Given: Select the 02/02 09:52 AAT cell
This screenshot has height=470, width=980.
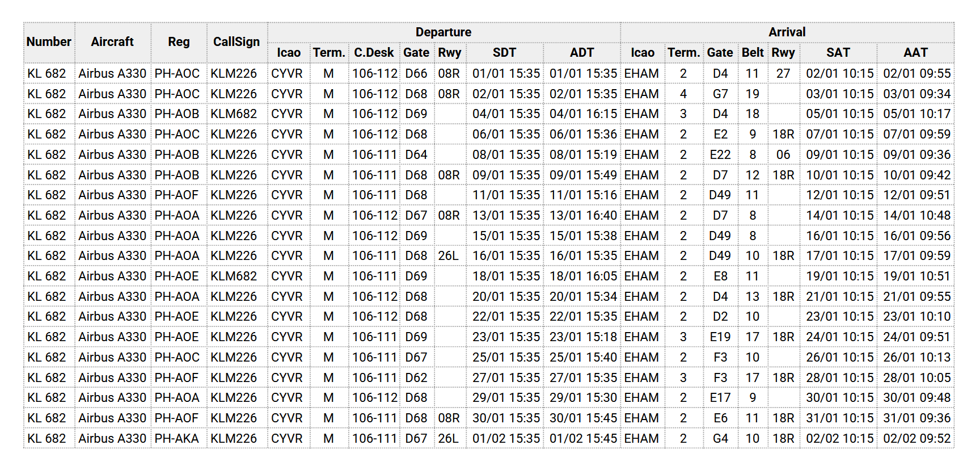Looking at the screenshot, I should (916, 439).
